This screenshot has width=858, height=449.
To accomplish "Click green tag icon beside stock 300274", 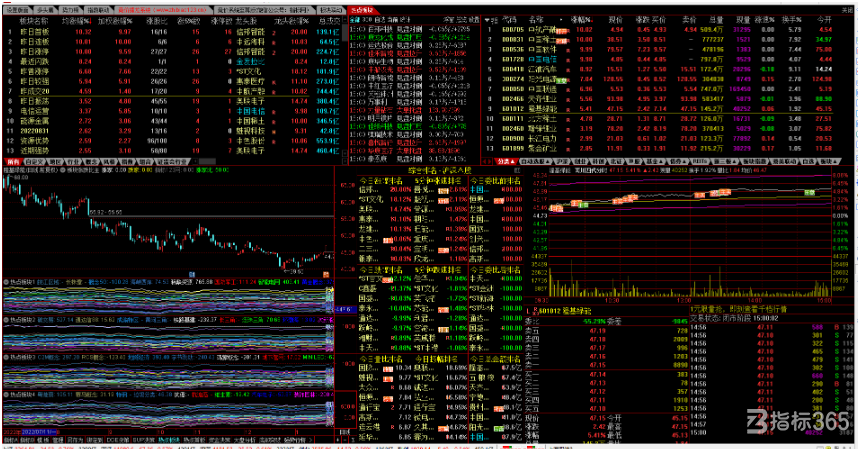I will tap(561, 81).
